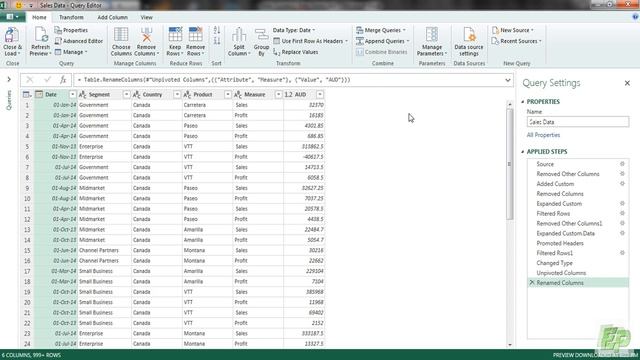640x360 pixels.
Task: Click the Manage Parameters icon
Action: pos(432,35)
